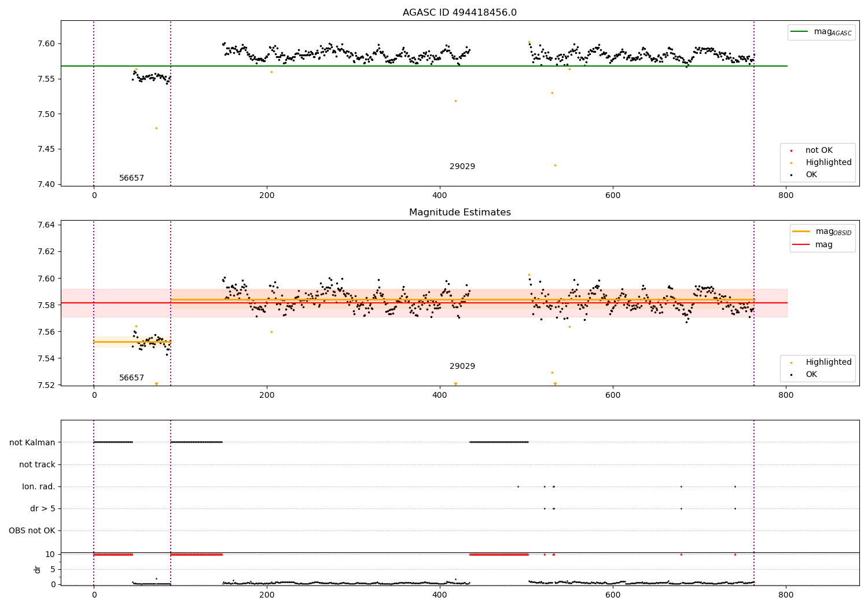Click the 'dr' axis label in the bottom plot

[x=38, y=569]
